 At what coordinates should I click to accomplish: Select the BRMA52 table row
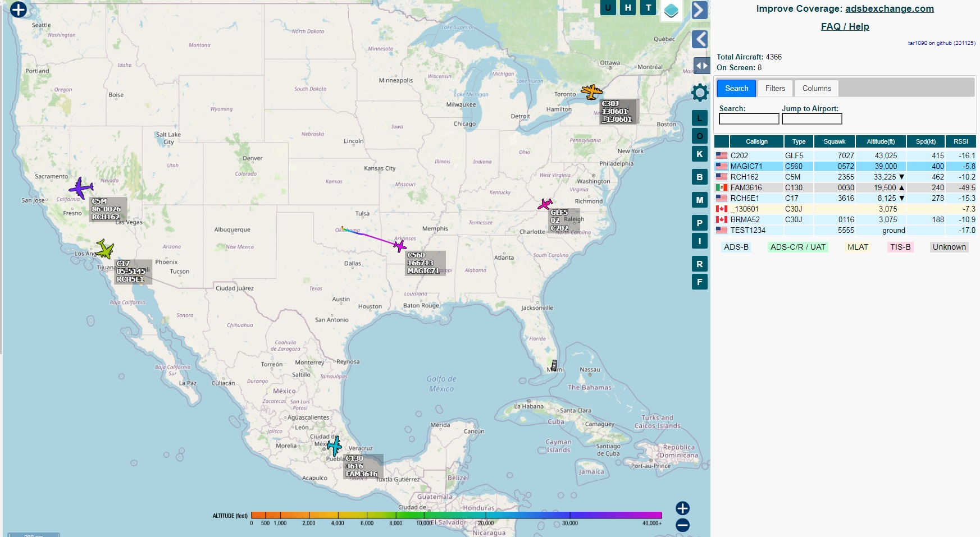(845, 219)
